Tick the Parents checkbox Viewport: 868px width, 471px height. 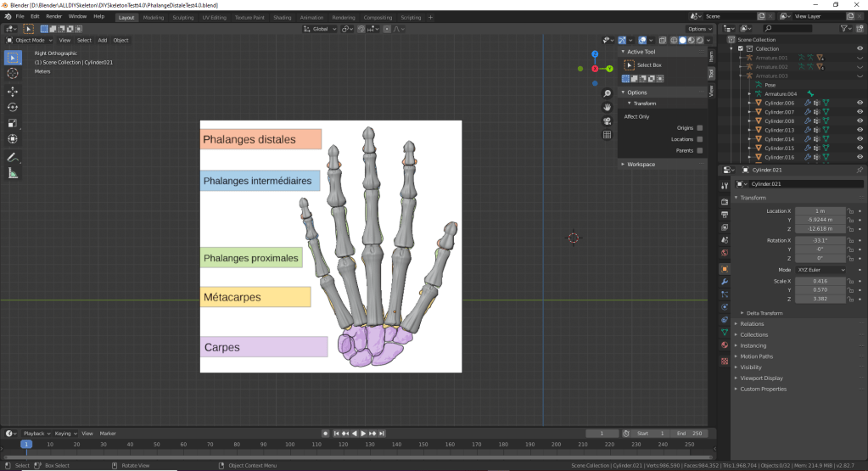point(699,150)
